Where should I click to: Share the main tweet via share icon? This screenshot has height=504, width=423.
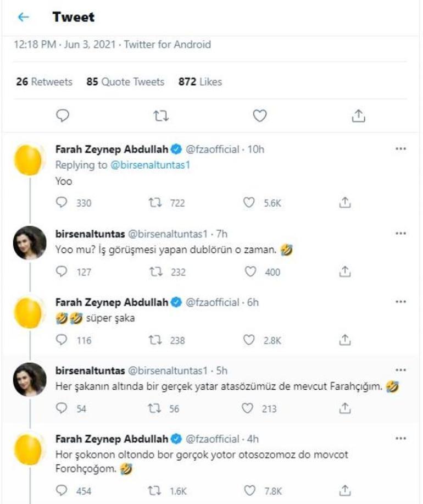coord(358,115)
